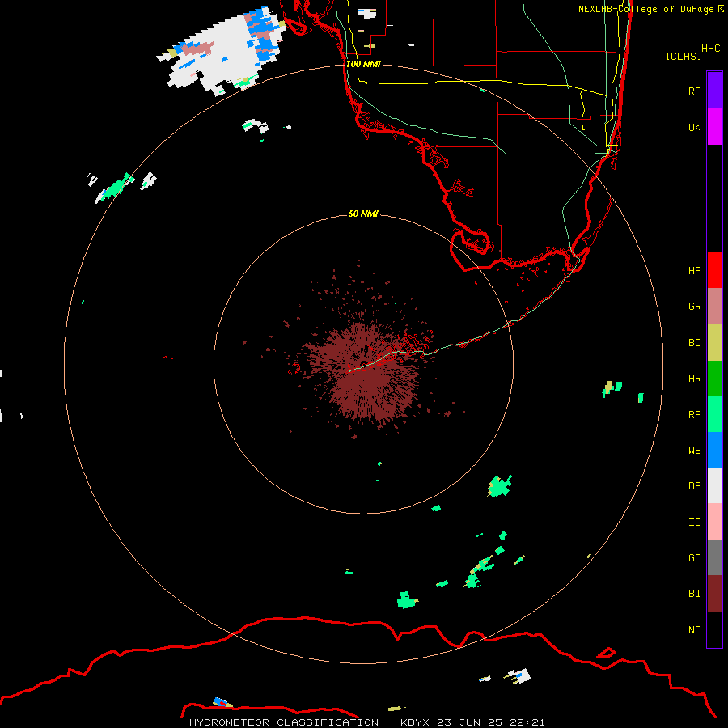Select the GR salmon legend swatch
Viewport: 728px width, 728px height.
(x=714, y=307)
